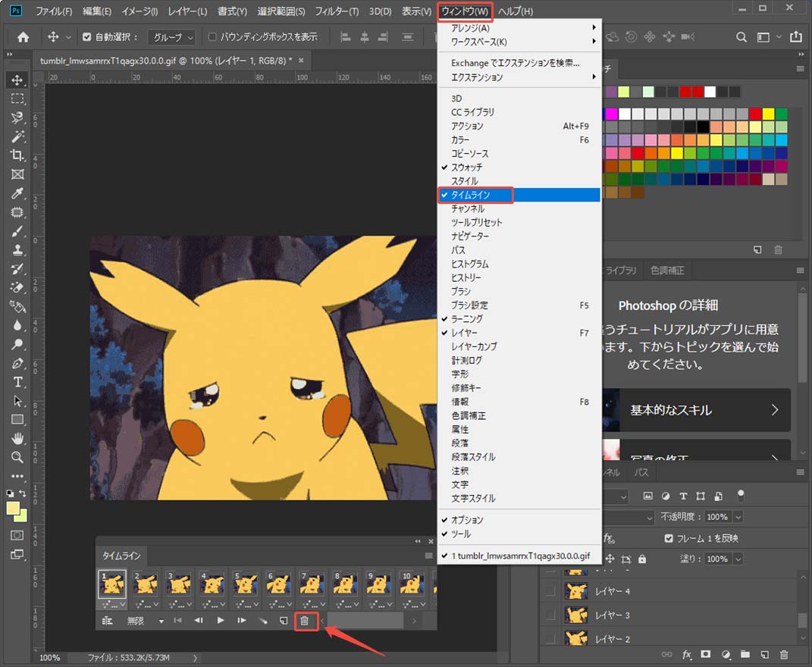Add a layer mask to the layer
This screenshot has height=667, width=812.
(x=706, y=654)
